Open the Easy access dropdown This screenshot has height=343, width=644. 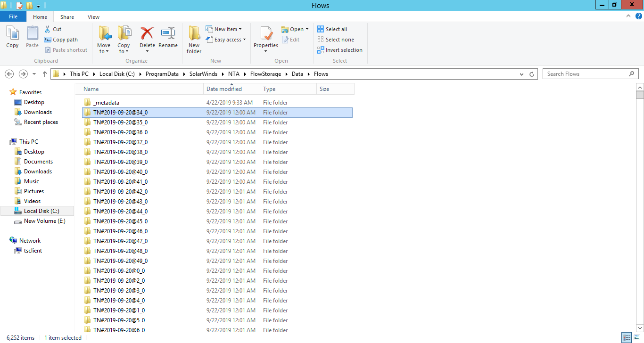(226, 40)
